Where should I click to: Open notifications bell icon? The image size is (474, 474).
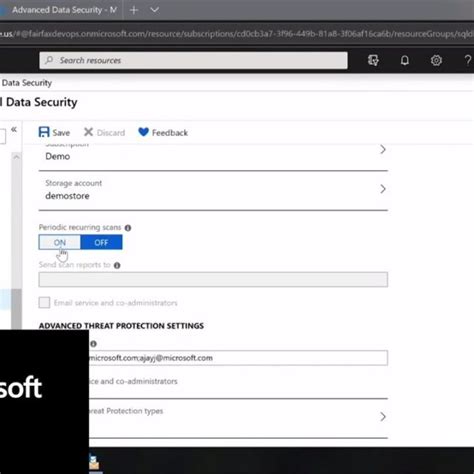click(x=405, y=60)
